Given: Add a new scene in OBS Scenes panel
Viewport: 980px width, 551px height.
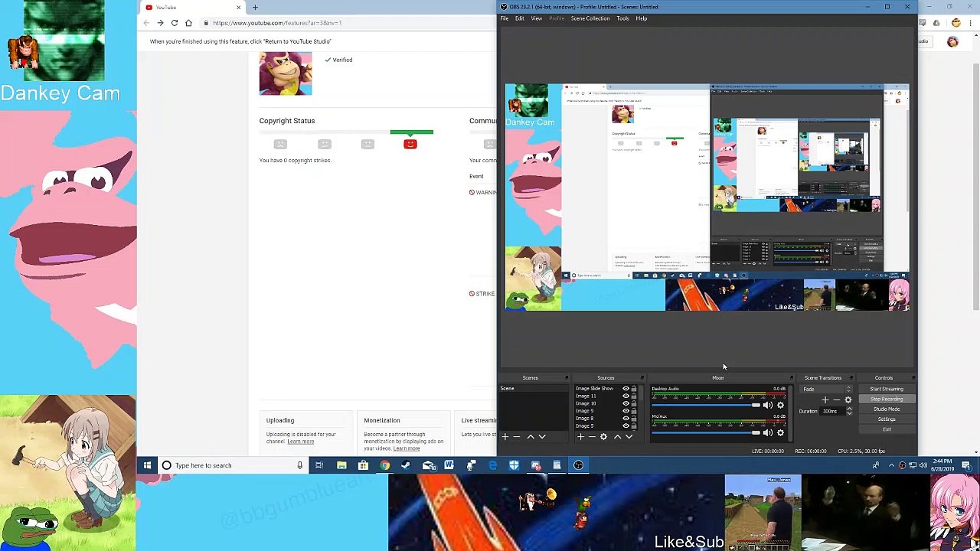Looking at the screenshot, I should [505, 437].
